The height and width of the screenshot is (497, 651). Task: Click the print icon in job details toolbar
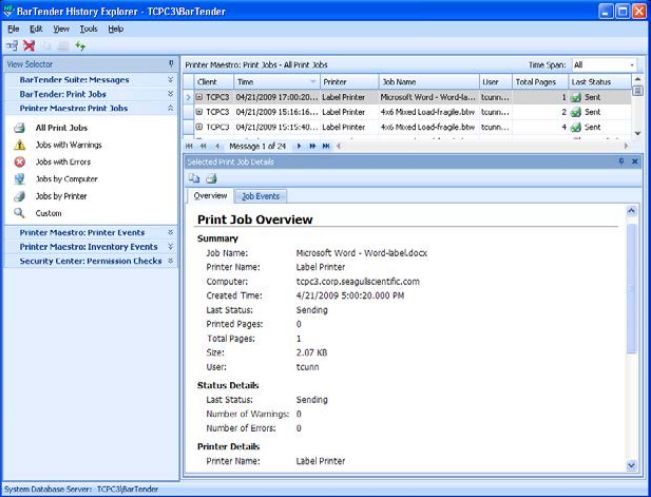click(211, 178)
